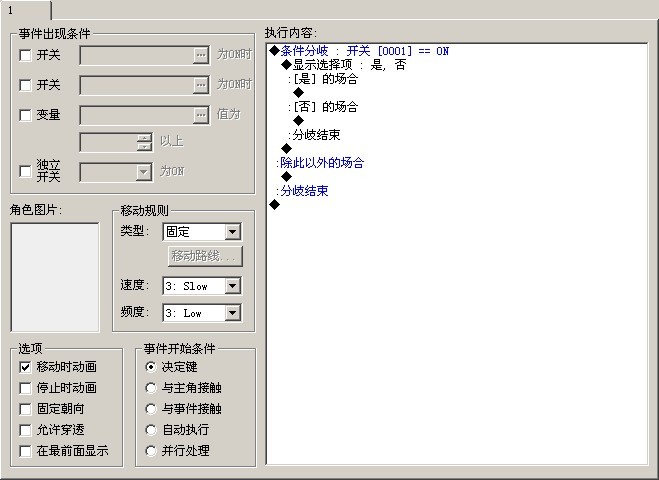The height and width of the screenshot is (480, 659).
Task: Enable the second 开关 condition checkbox
Action: (25, 85)
